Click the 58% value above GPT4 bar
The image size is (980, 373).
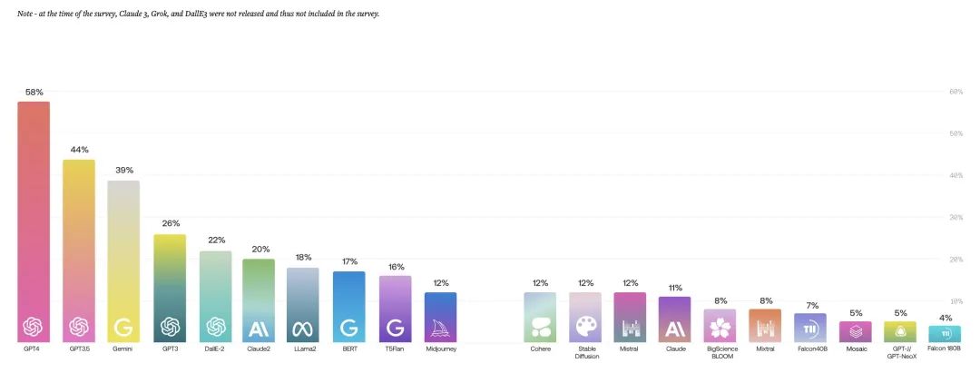click(x=34, y=93)
